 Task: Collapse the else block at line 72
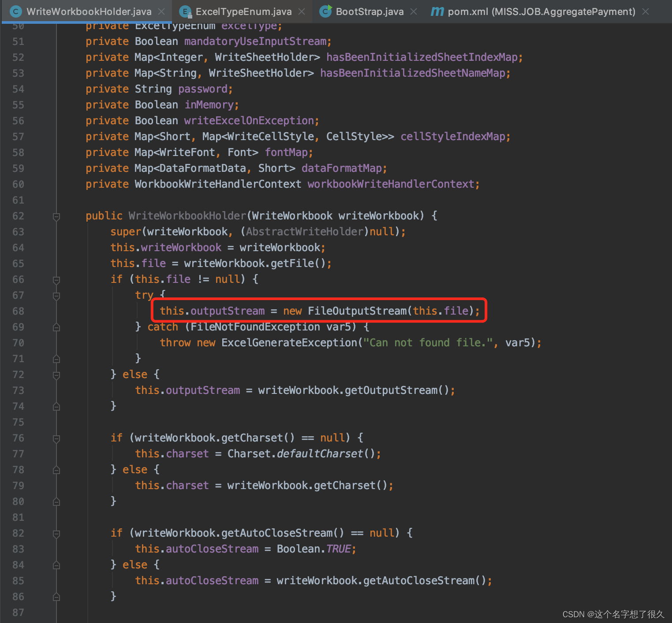pyautogui.click(x=56, y=375)
